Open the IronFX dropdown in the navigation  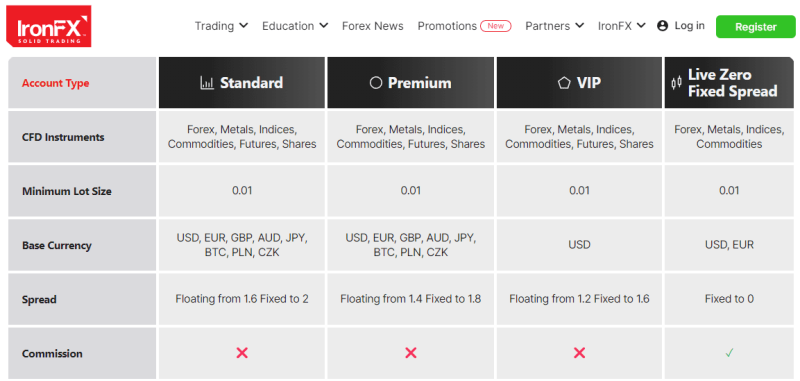[622, 26]
